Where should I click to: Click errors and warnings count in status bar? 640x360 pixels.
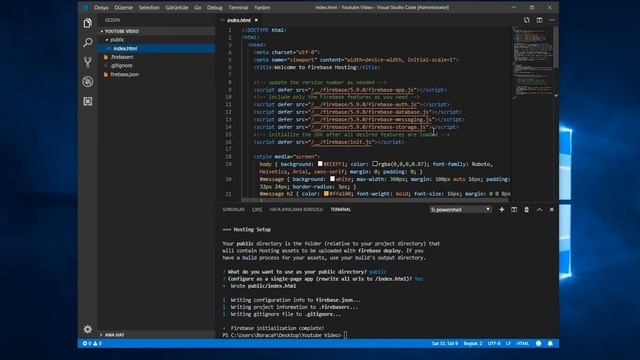[92, 343]
